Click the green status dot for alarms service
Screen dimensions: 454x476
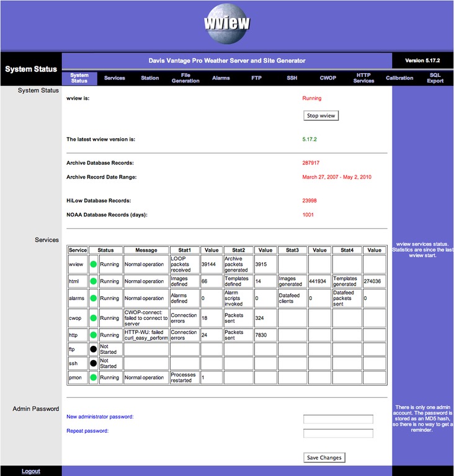pyautogui.click(x=93, y=298)
